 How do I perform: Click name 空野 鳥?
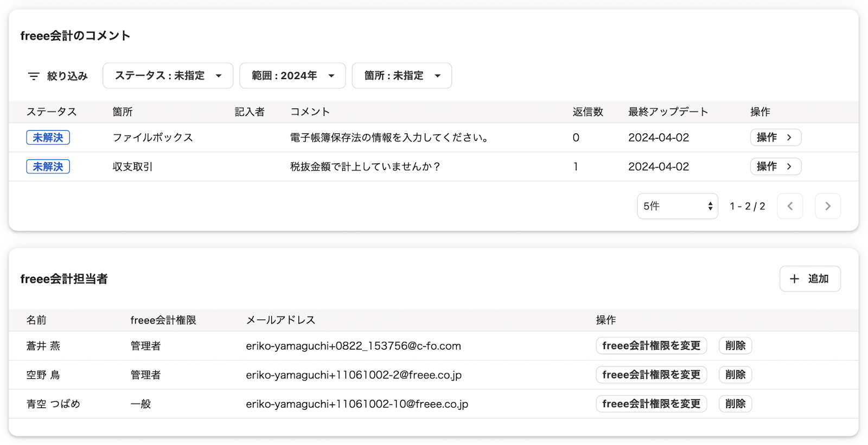click(43, 375)
